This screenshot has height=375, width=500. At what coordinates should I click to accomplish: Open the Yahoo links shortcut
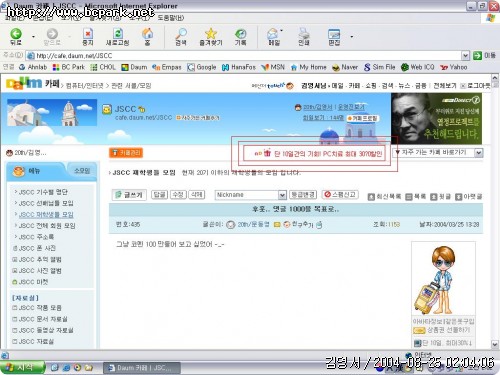454,67
